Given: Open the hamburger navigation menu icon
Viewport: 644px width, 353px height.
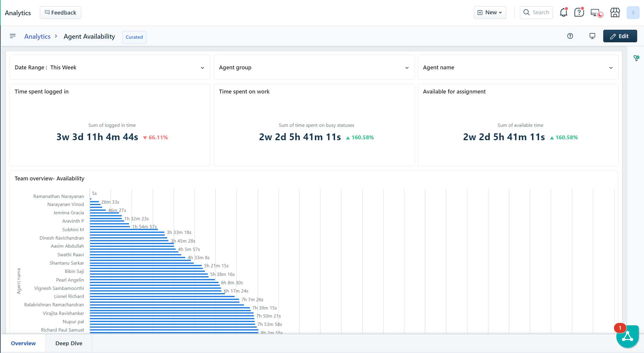Looking at the screenshot, I should (x=12, y=36).
